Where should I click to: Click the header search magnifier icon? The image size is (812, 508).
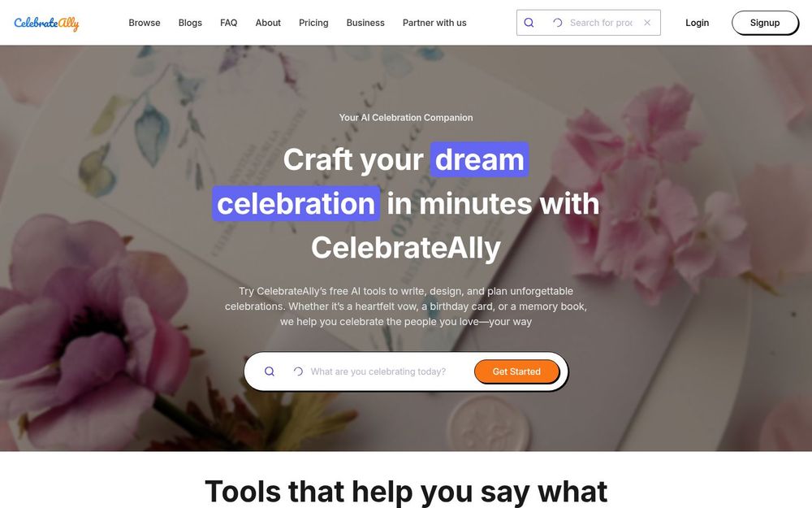point(529,23)
